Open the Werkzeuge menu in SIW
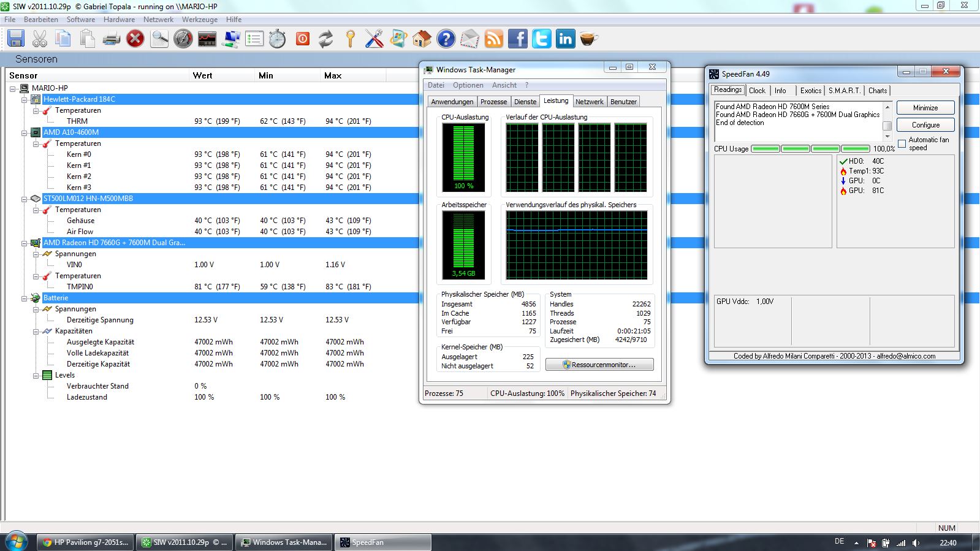980x551 pixels. click(x=199, y=20)
